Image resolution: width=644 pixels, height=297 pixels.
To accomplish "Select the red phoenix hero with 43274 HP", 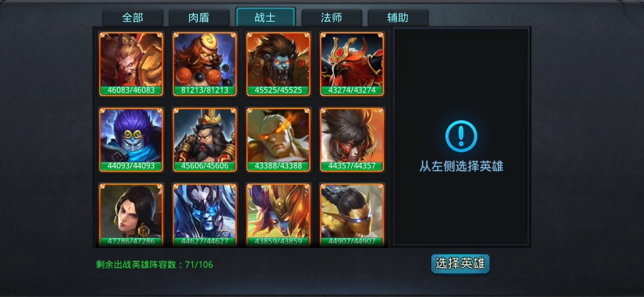I will click(x=352, y=65).
